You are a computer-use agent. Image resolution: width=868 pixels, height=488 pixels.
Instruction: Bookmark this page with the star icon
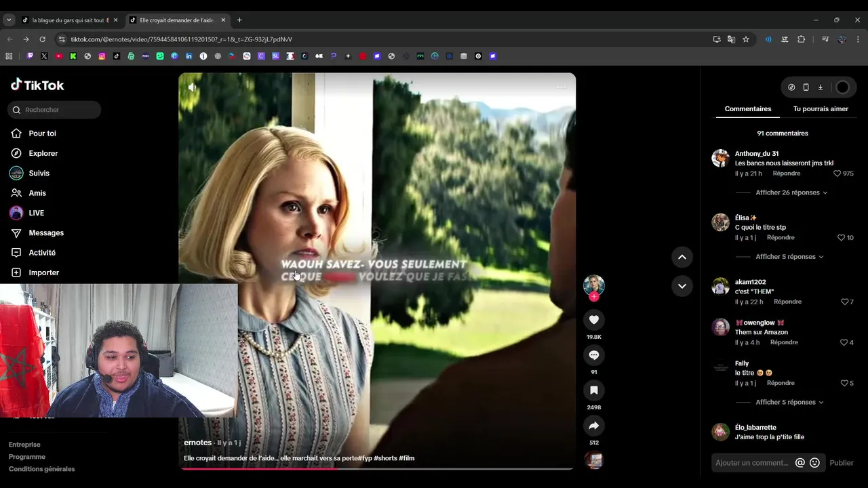pyautogui.click(x=746, y=39)
